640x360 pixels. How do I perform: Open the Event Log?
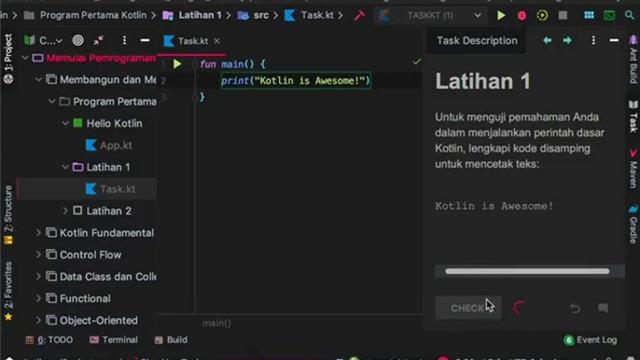590,340
